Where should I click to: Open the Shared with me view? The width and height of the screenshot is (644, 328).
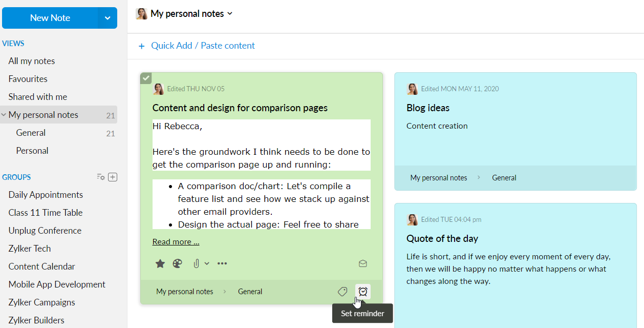pyautogui.click(x=37, y=96)
